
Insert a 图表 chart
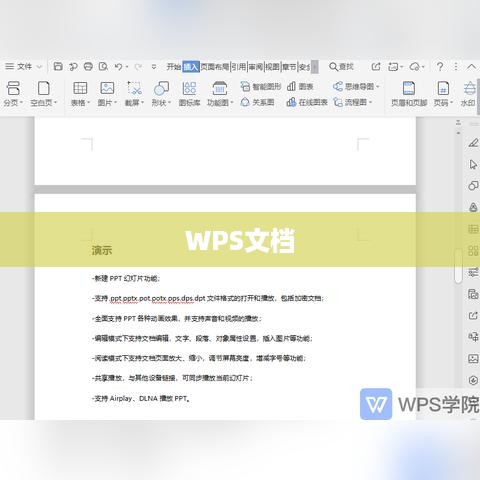(x=300, y=87)
